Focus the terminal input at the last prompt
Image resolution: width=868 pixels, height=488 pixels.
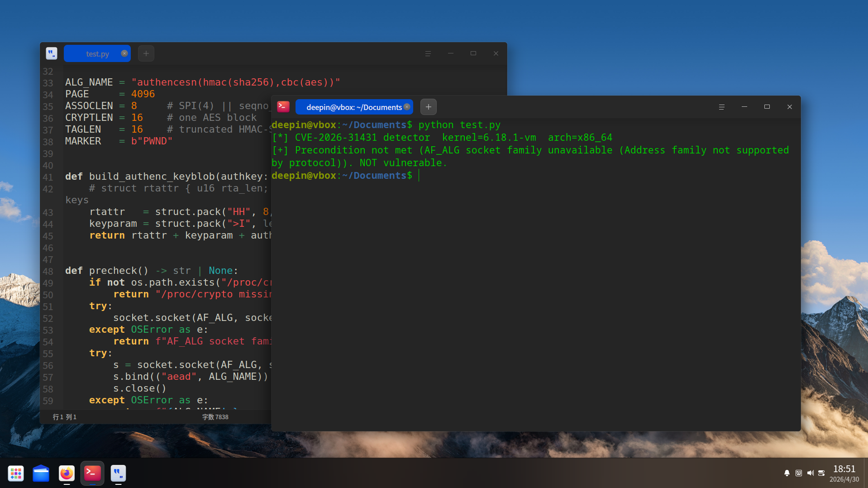coord(419,176)
